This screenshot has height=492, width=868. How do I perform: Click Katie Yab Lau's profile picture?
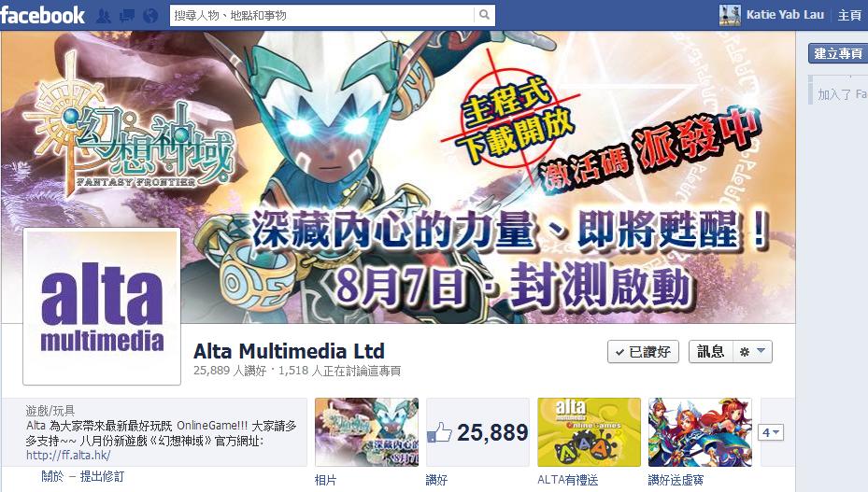click(730, 15)
